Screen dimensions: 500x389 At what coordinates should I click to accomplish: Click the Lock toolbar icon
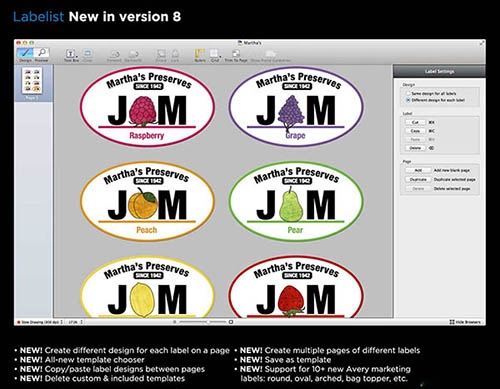point(175,53)
